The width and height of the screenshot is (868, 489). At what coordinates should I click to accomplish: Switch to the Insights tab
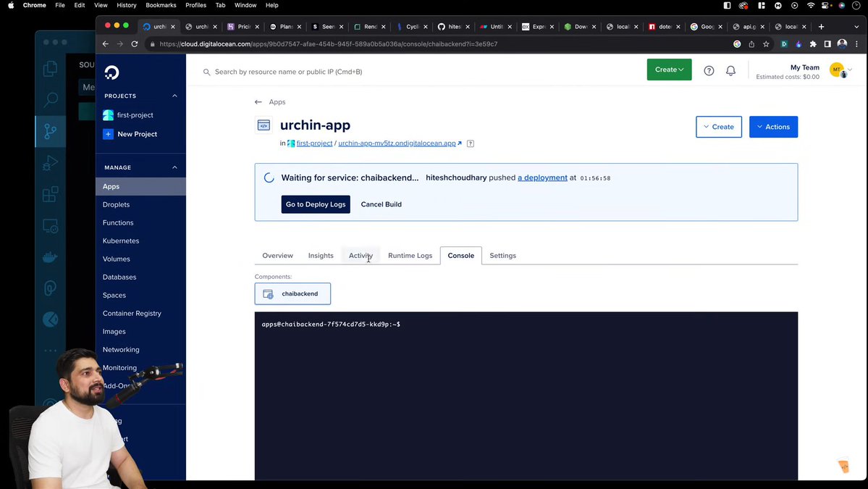(321, 256)
